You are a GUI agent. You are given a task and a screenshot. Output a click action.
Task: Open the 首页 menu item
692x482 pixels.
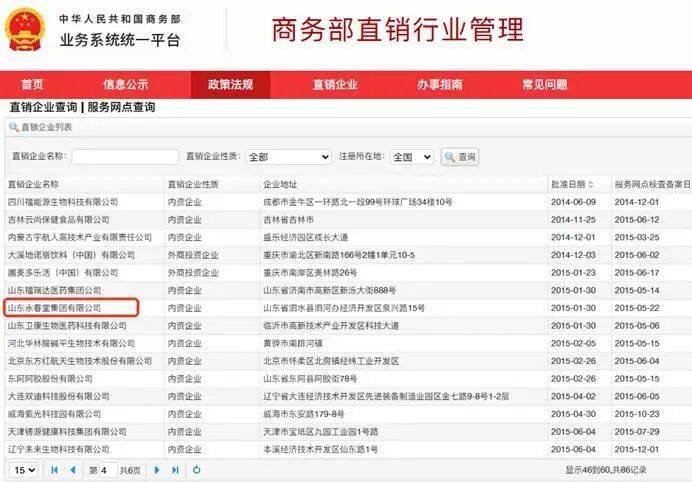[32, 84]
